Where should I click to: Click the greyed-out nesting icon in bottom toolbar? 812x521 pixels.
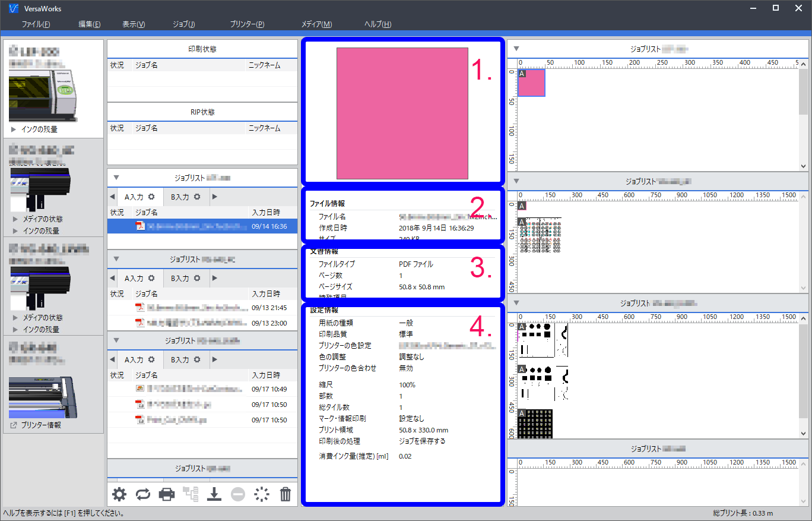191,494
